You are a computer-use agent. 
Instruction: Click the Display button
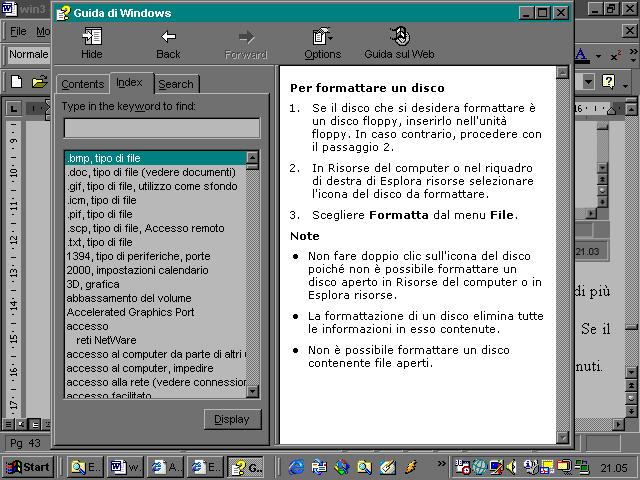(232, 419)
